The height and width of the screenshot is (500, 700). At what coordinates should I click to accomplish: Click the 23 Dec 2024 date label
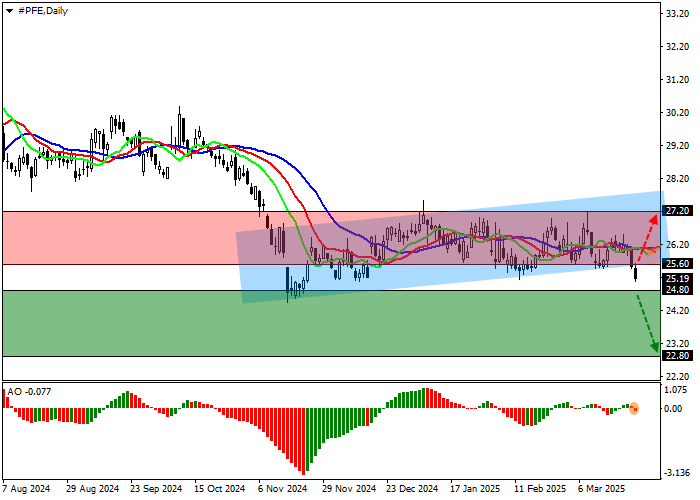pos(412,490)
